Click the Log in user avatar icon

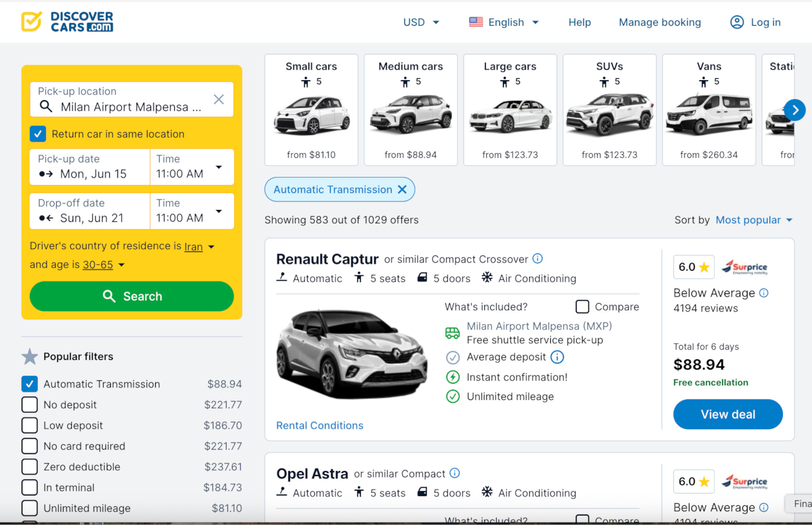coord(737,22)
